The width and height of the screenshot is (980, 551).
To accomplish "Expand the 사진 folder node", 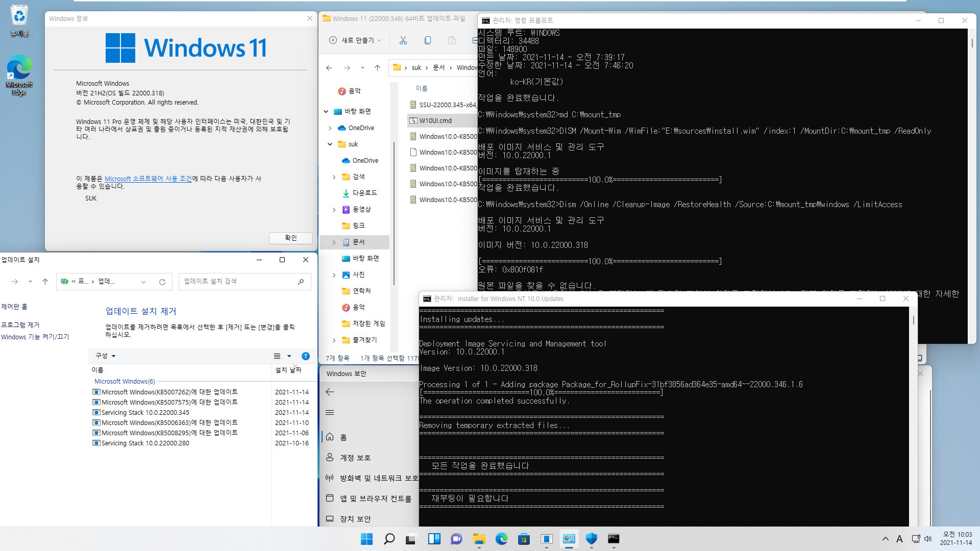I will click(334, 275).
